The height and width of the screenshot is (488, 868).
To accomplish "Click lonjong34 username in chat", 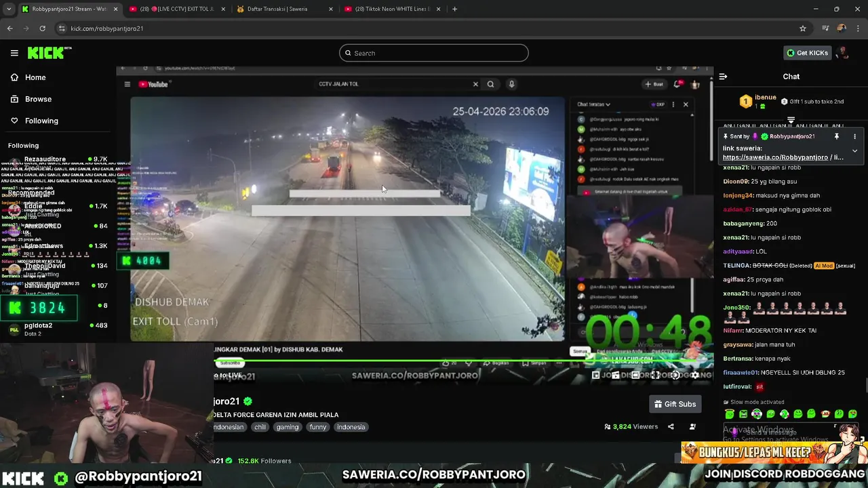I will pyautogui.click(x=736, y=195).
